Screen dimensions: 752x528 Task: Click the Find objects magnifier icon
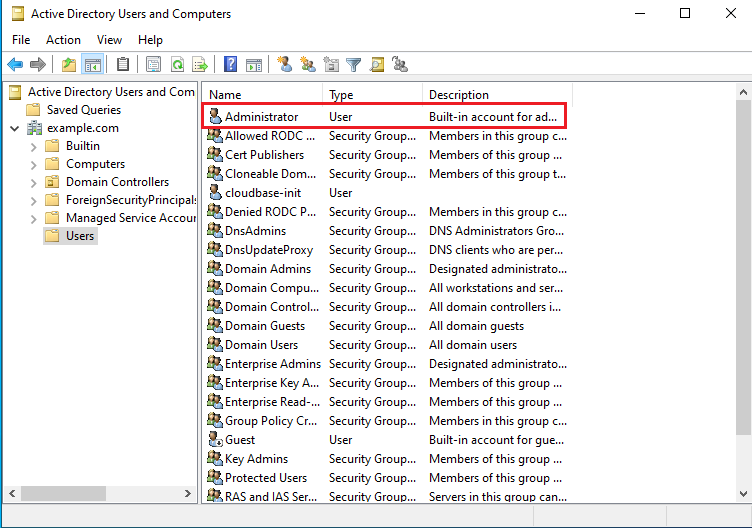pos(377,64)
